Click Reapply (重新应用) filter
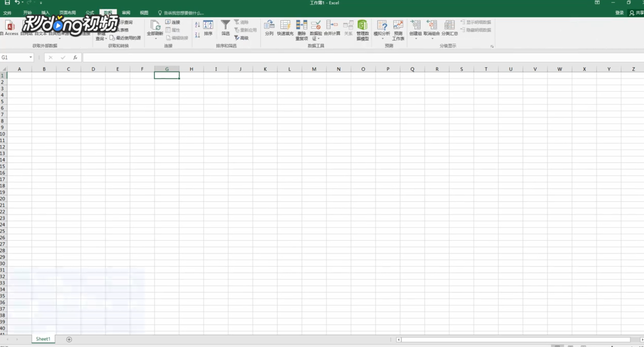 tap(245, 30)
